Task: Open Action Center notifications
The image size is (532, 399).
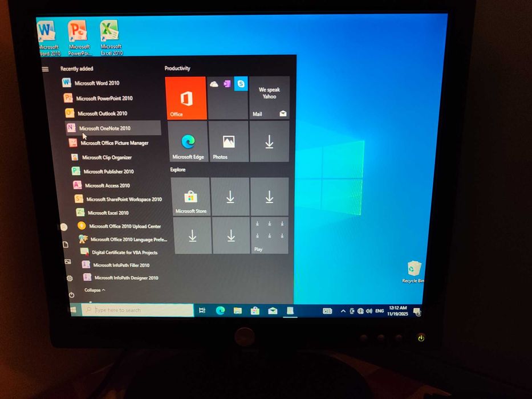Action: 417,311
